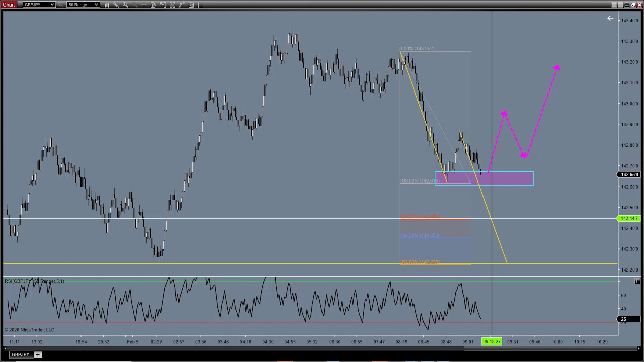Open the Indicators icon
Viewport: 644px width, 362px height.
pyautogui.click(x=172, y=5)
